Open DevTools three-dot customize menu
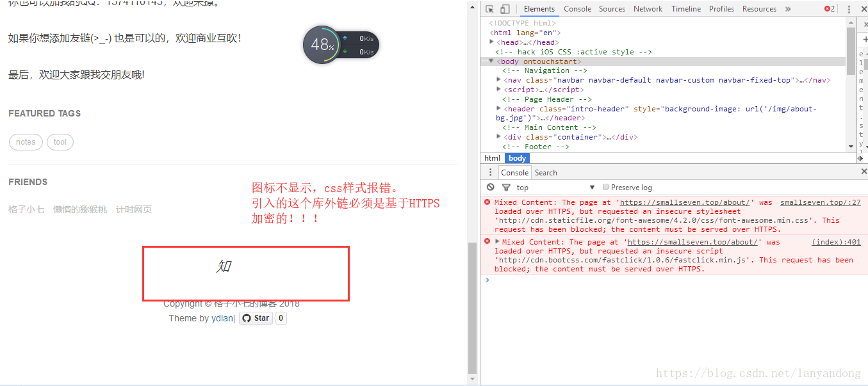This screenshot has width=868, height=386. coord(849,9)
